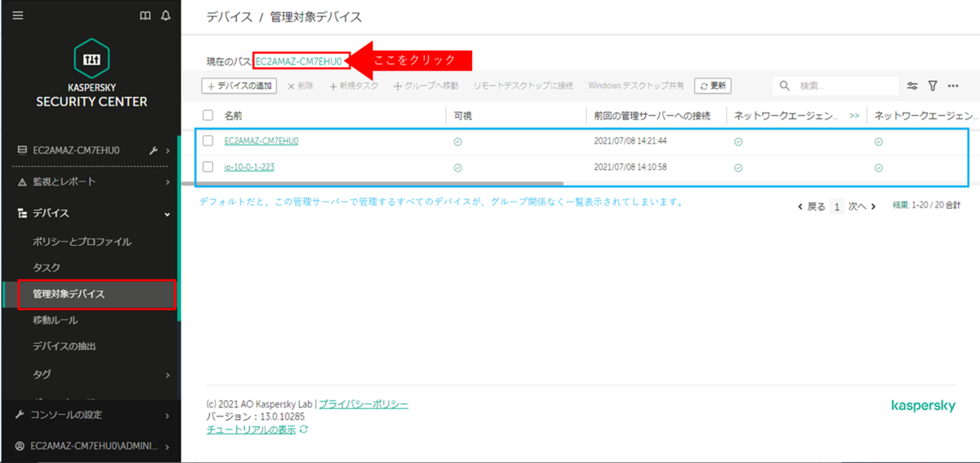
Task: Sort by 可視 column header
Action: [x=462, y=116]
